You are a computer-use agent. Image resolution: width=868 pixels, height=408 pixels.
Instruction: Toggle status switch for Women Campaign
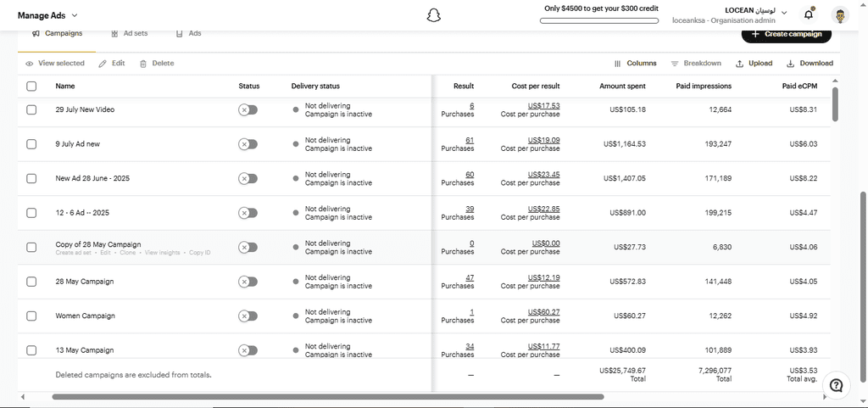(248, 316)
